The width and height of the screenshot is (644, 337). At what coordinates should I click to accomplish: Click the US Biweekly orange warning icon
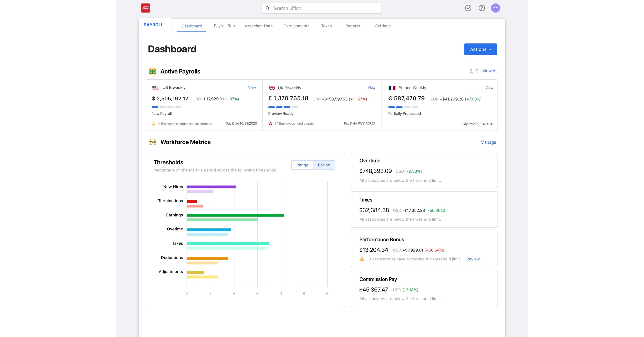click(x=154, y=124)
